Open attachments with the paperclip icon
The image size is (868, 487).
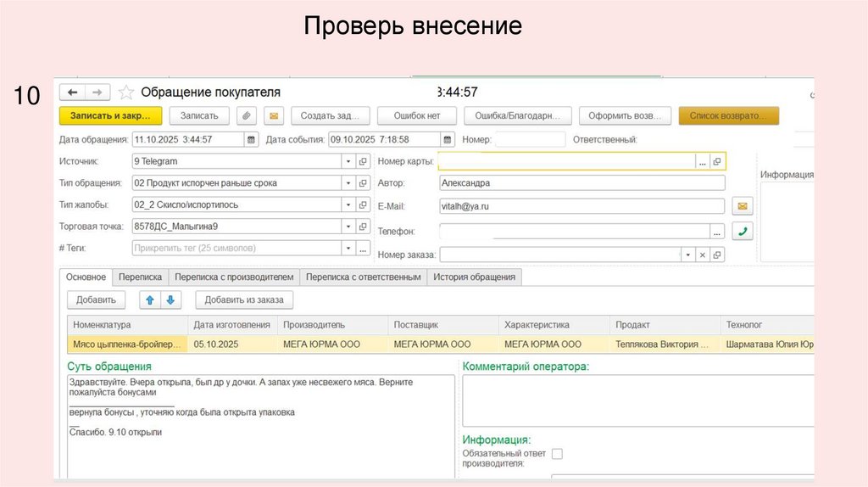(x=247, y=115)
